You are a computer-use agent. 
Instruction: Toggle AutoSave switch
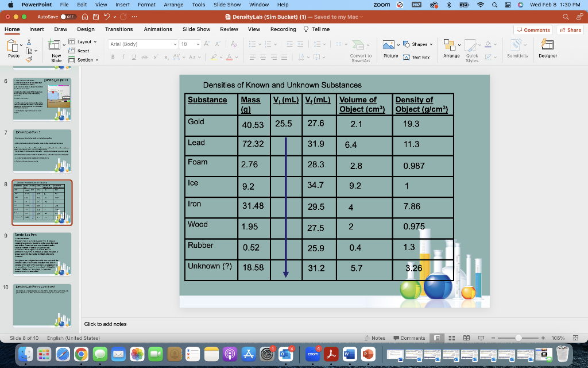68,17
